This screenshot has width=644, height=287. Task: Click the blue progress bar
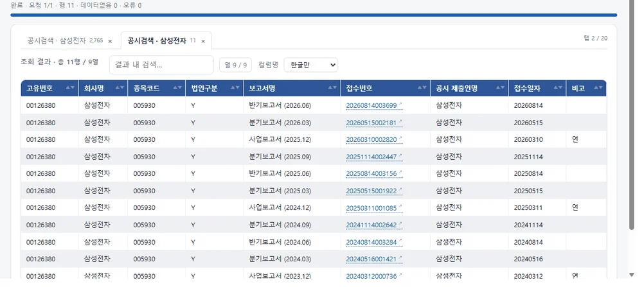click(x=314, y=15)
